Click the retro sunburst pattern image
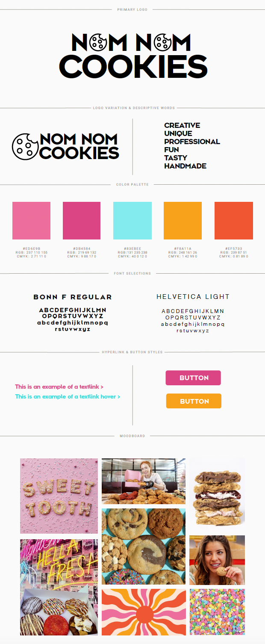The height and width of the screenshot is (644, 265). tap(144, 612)
